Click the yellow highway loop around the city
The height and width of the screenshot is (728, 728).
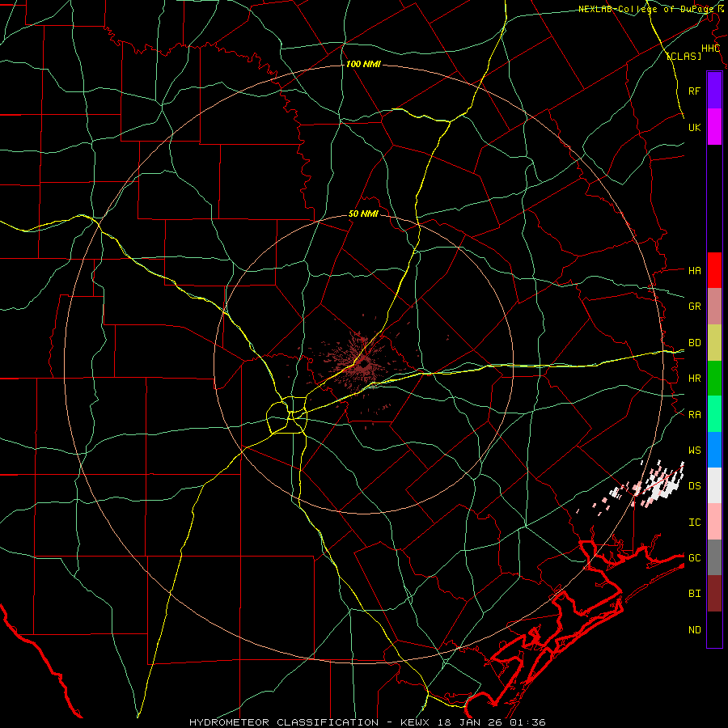[287, 416]
